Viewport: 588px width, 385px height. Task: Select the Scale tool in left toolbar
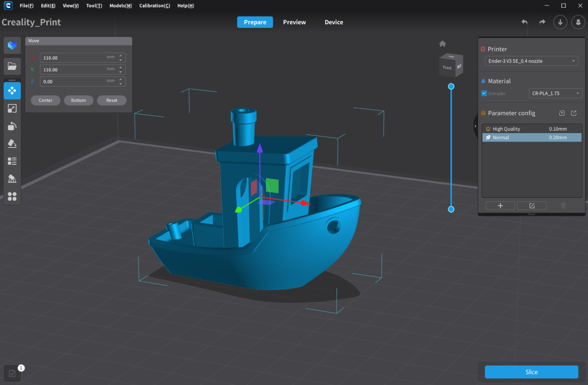pos(12,108)
